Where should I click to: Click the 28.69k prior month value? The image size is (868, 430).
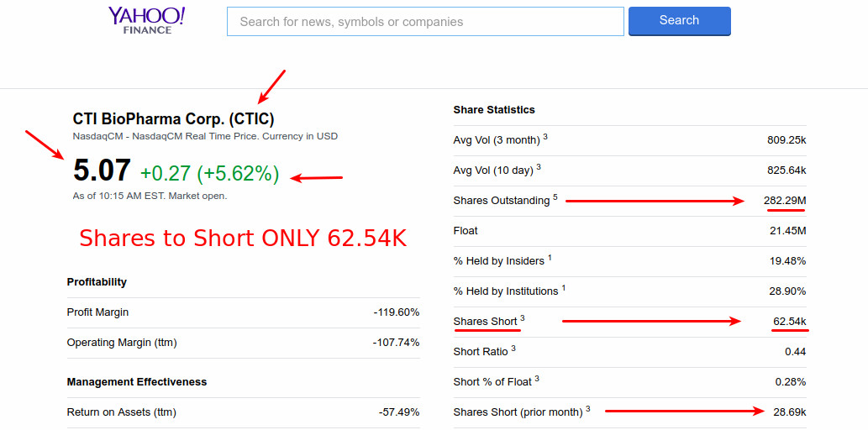[x=790, y=412]
